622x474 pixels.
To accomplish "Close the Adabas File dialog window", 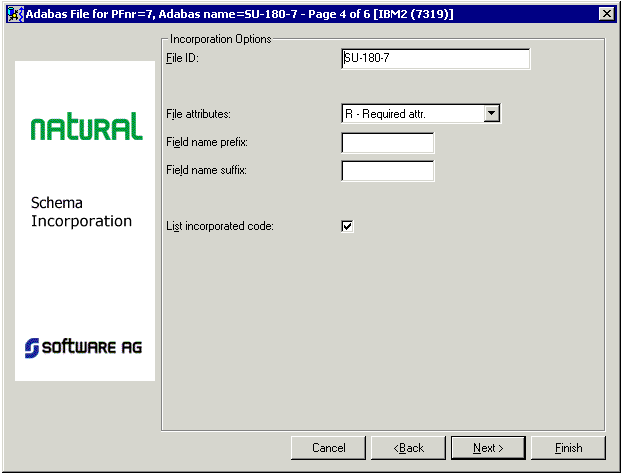I will point(605,13).
